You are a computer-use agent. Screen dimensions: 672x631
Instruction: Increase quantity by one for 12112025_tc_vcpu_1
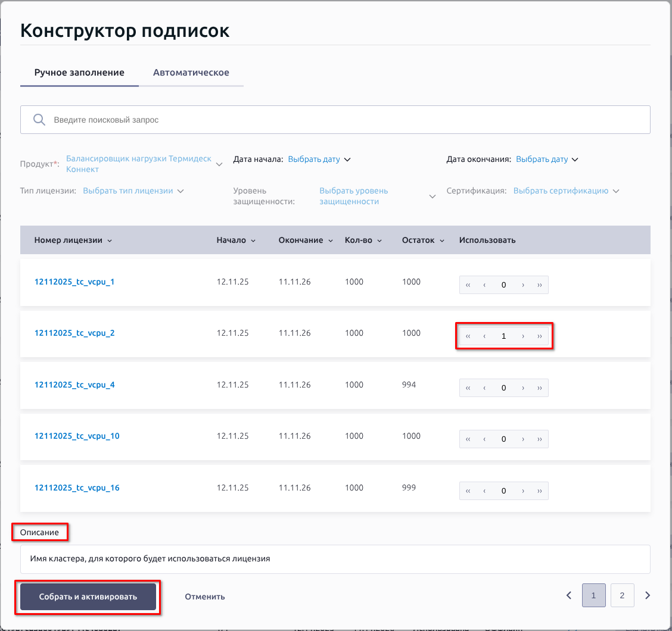coord(522,285)
